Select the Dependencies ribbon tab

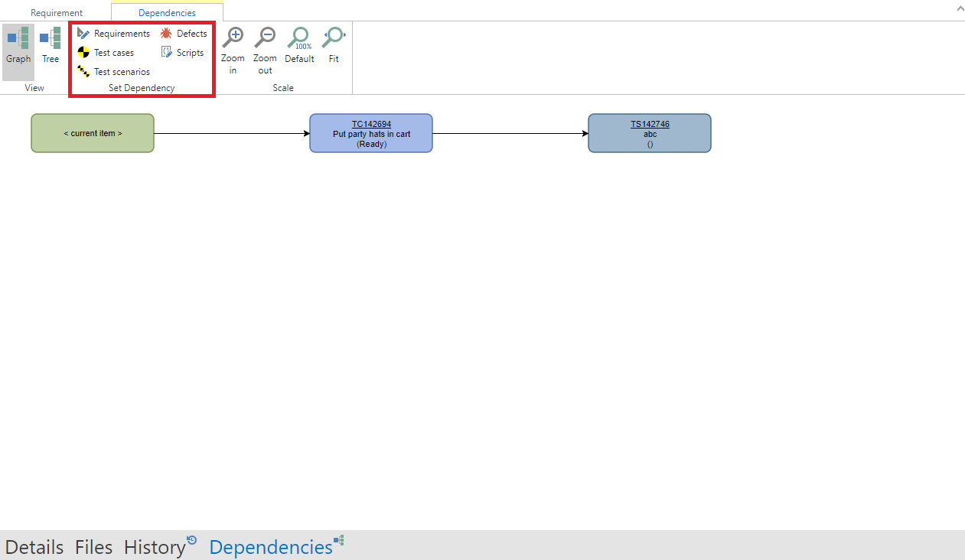[167, 13]
